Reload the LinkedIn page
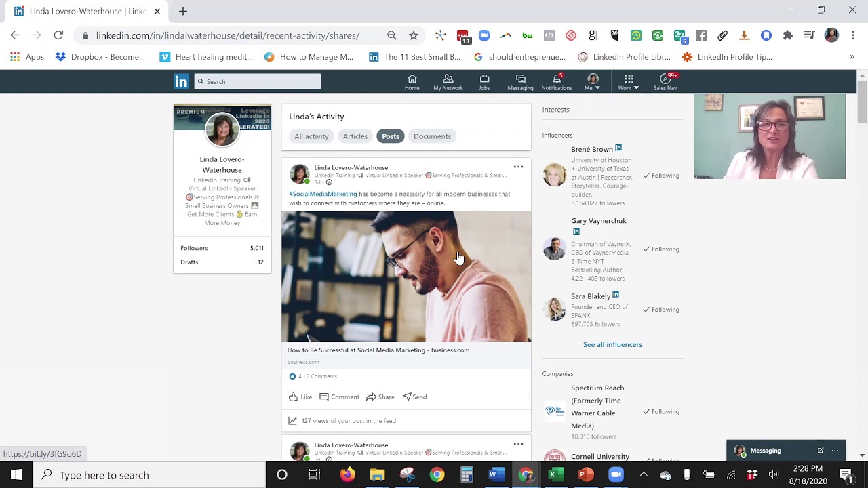Screen dimensions: 868x488 click(x=58, y=35)
